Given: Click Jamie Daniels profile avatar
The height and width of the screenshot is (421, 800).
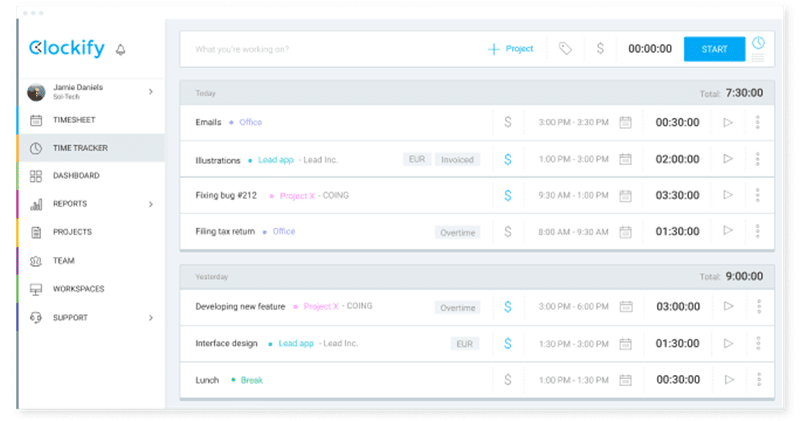Looking at the screenshot, I should (36, 92).
